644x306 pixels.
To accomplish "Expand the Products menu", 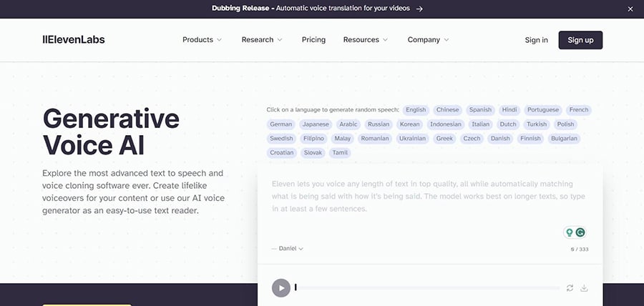I will tap(202, 40).
